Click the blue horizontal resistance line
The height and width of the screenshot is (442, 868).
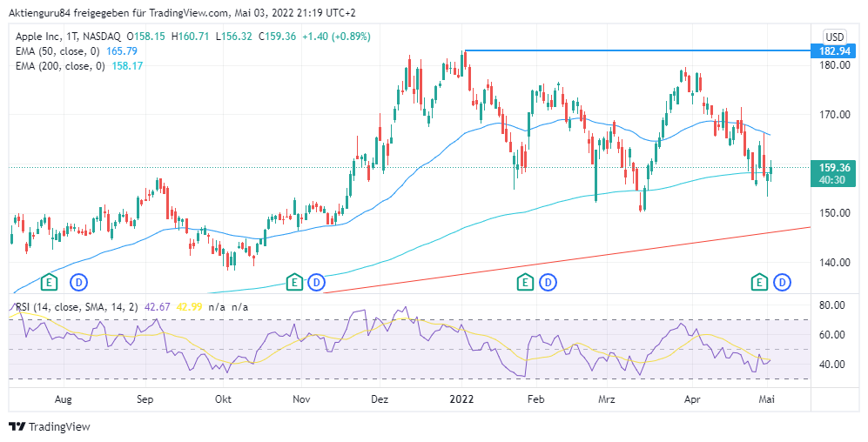click(x=636, y=50)
